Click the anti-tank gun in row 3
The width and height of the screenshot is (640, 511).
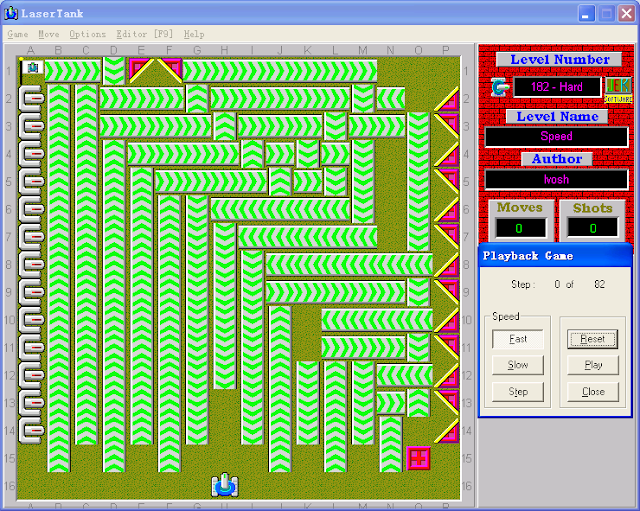[31, 127]
